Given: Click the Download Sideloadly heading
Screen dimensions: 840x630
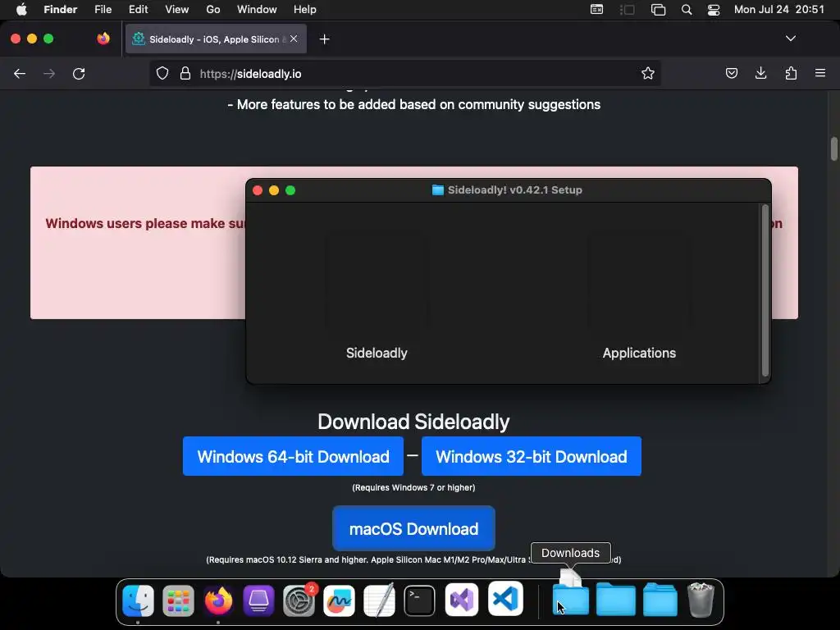Looking at the screenshot, I should (413, 422).
